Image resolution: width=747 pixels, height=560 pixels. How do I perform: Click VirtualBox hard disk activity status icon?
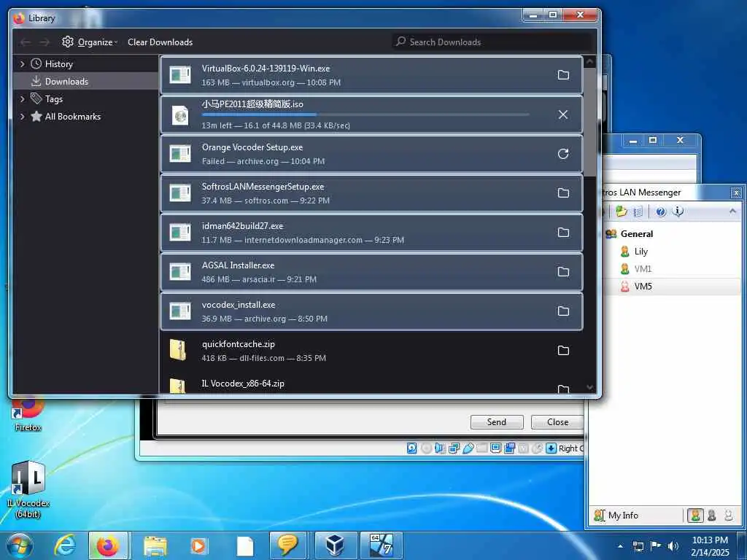pos(412,448)
